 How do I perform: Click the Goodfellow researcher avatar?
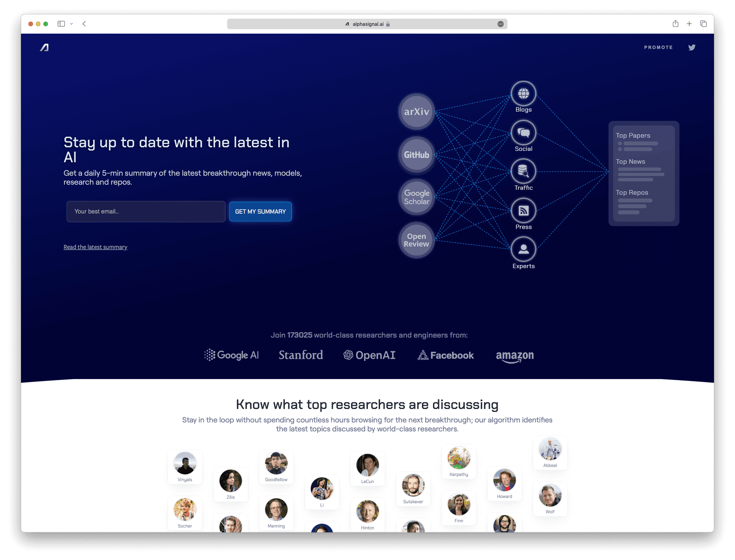point(276,463)
